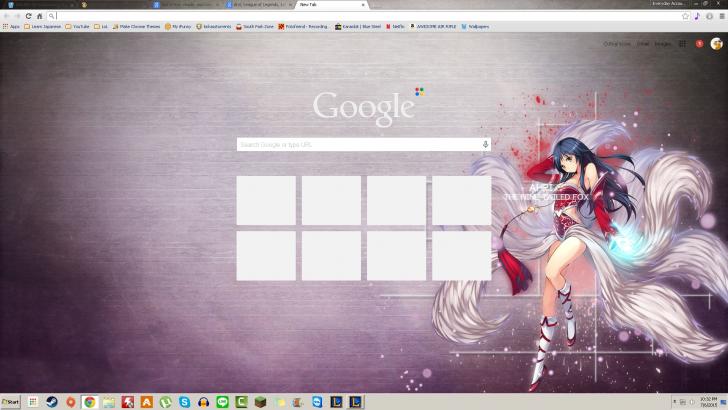Launch Minecraft from the taskbar
Screen dimensions: 728x410
(260, 402)
